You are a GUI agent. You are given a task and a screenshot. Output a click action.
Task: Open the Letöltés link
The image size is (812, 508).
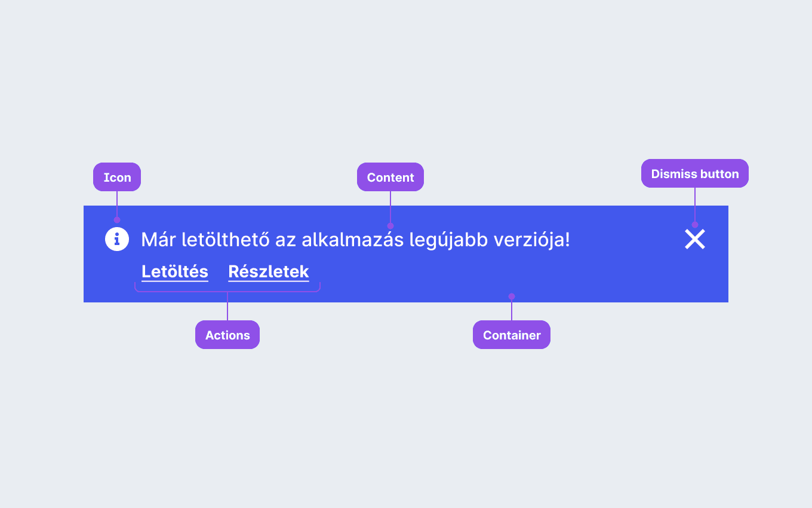pos(175,272)
